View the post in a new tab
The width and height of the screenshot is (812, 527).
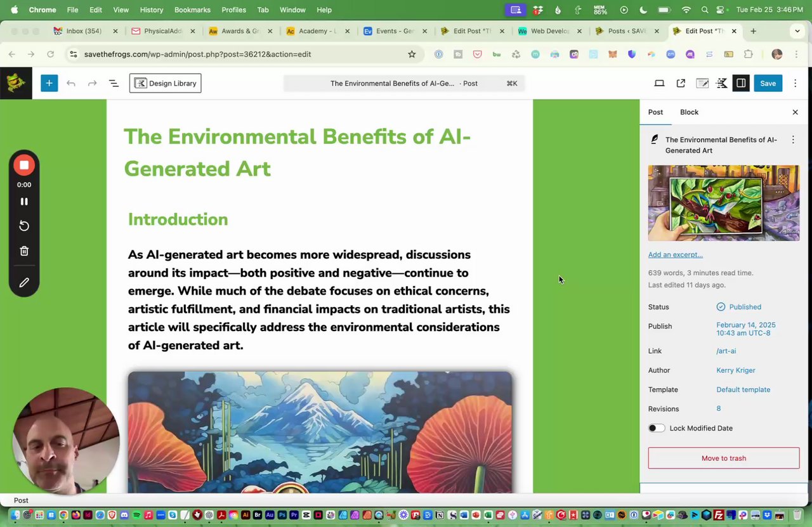[x=681, y=83]
